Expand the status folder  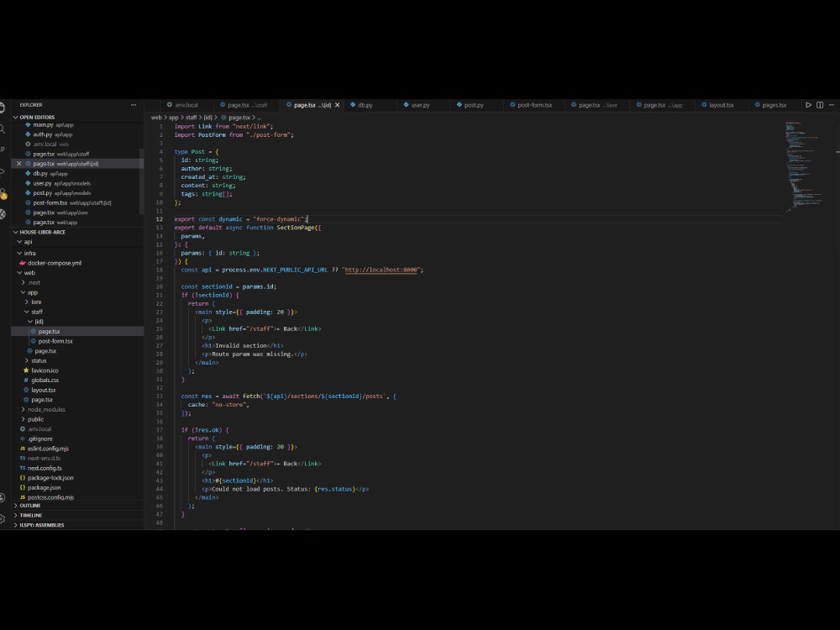point(27,361)
